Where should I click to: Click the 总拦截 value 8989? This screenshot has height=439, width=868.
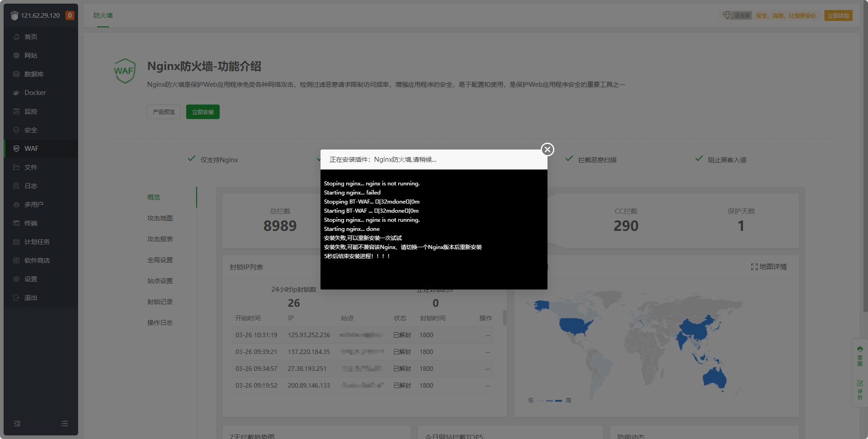point(280,226)
